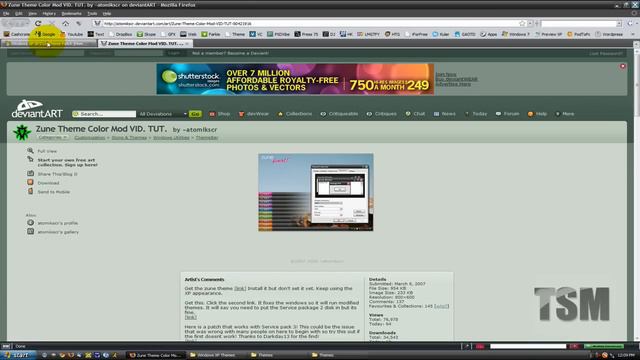Open the Wordpress bookmark
Screen dimensions: 640x360
pyautogui.click(x=609, y=34)
